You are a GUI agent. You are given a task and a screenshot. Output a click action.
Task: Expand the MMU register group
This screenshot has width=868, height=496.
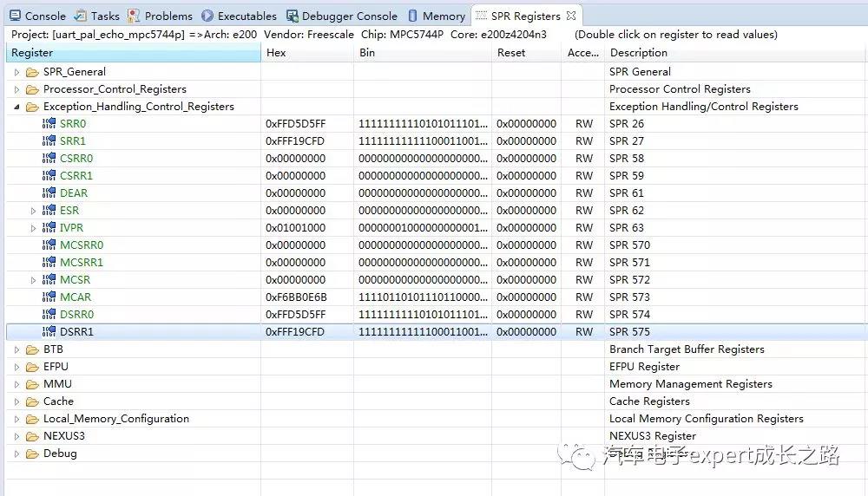coord(16,384)
